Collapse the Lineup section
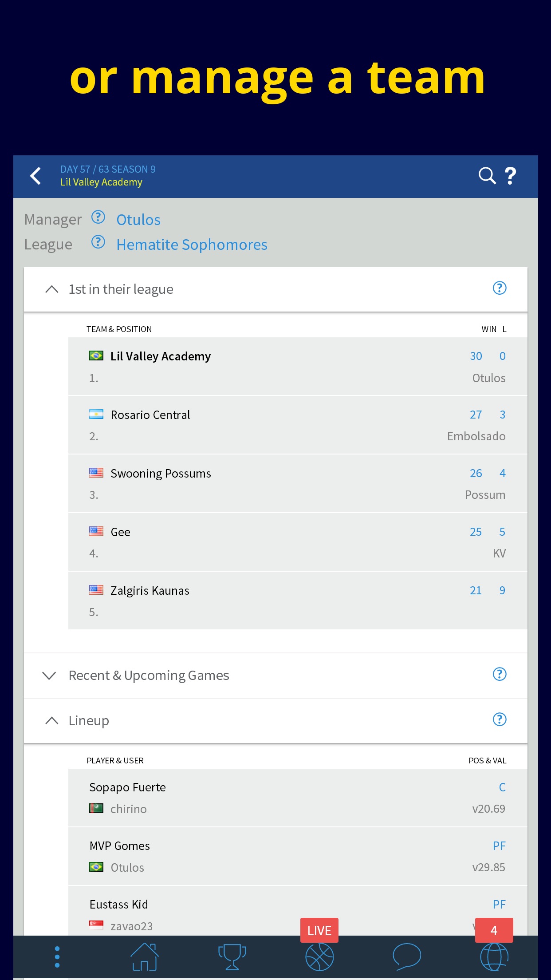This screenshot has height=980, width=551. click(52, 721)
